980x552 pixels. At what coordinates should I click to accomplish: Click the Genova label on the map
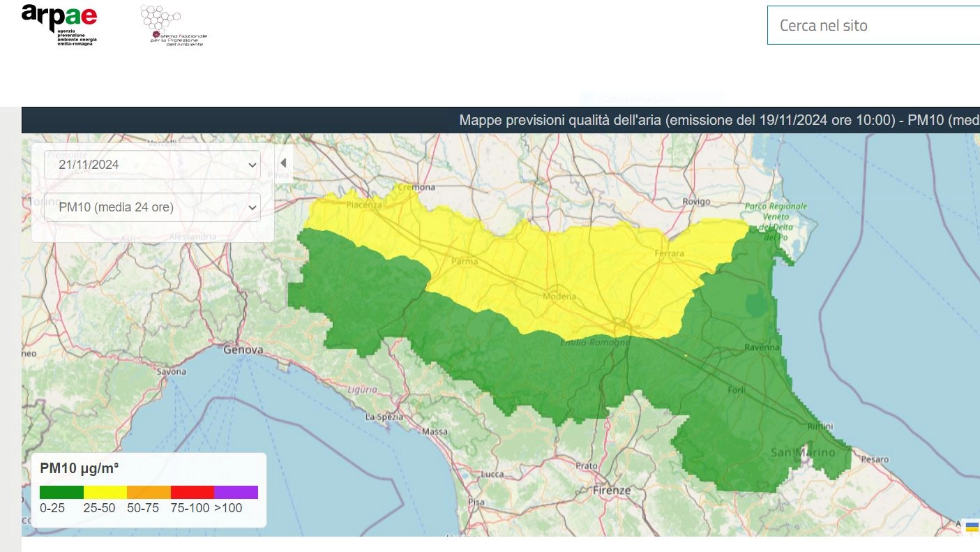[243, 350]
